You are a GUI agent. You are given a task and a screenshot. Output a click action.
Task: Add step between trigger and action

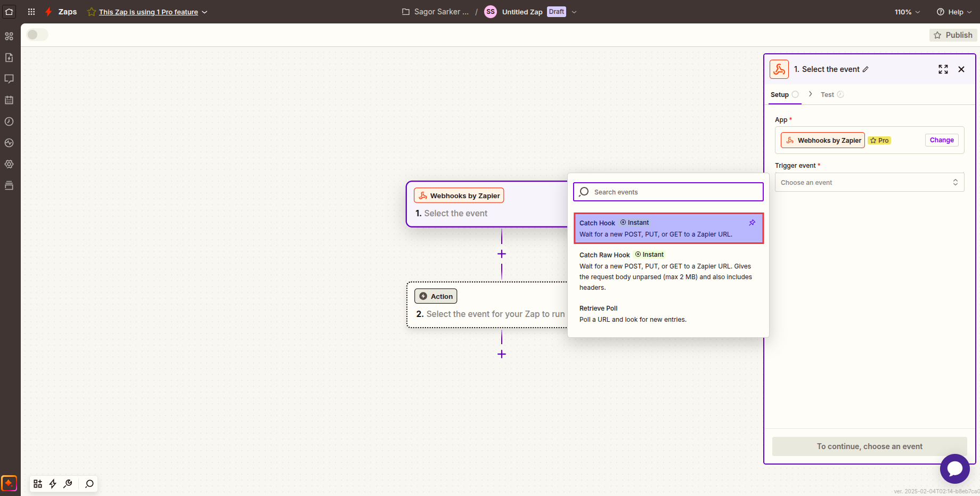[x=502, y=254]
